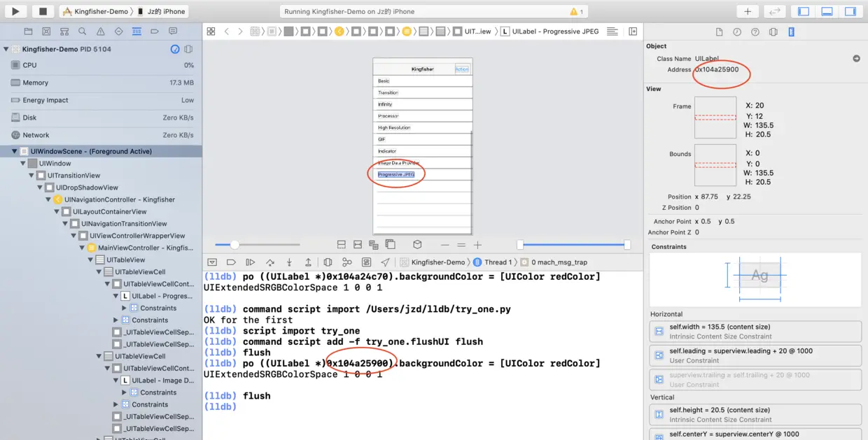Open the Project navigator folder tab

tap(28, 31)
